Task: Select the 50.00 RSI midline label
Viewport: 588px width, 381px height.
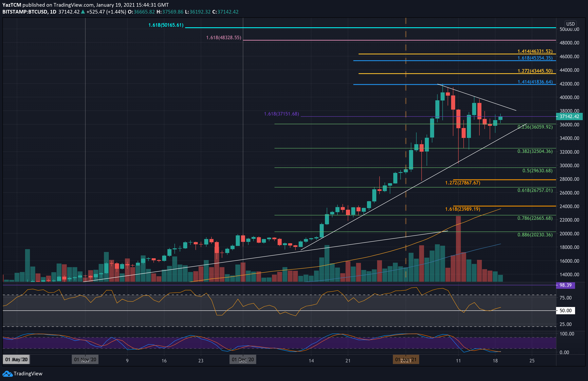Action: pyautogui.click(x=566, y=311)
